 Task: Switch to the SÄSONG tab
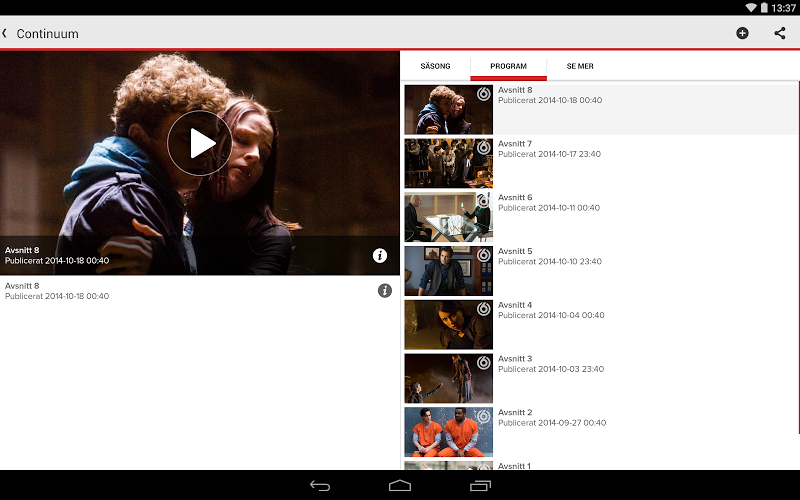(435, 66)
